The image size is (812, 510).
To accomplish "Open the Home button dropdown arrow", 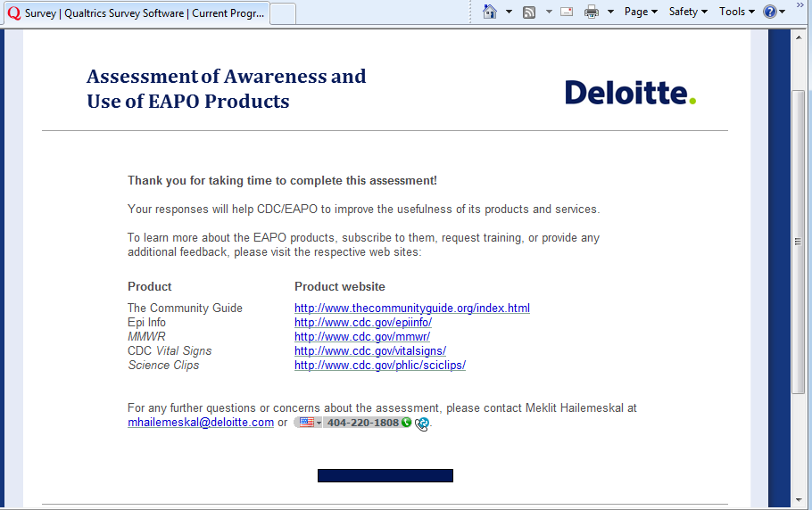I will coord(509,12).
